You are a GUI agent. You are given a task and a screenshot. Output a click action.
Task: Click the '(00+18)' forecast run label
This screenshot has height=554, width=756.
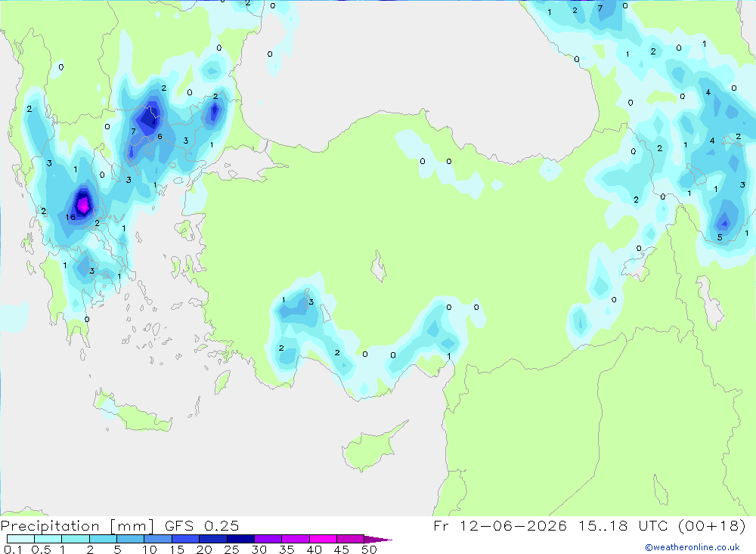tap(711, 525)
